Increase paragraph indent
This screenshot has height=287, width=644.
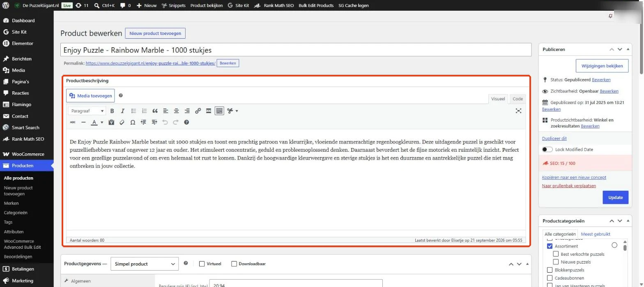tap(154, 122)
